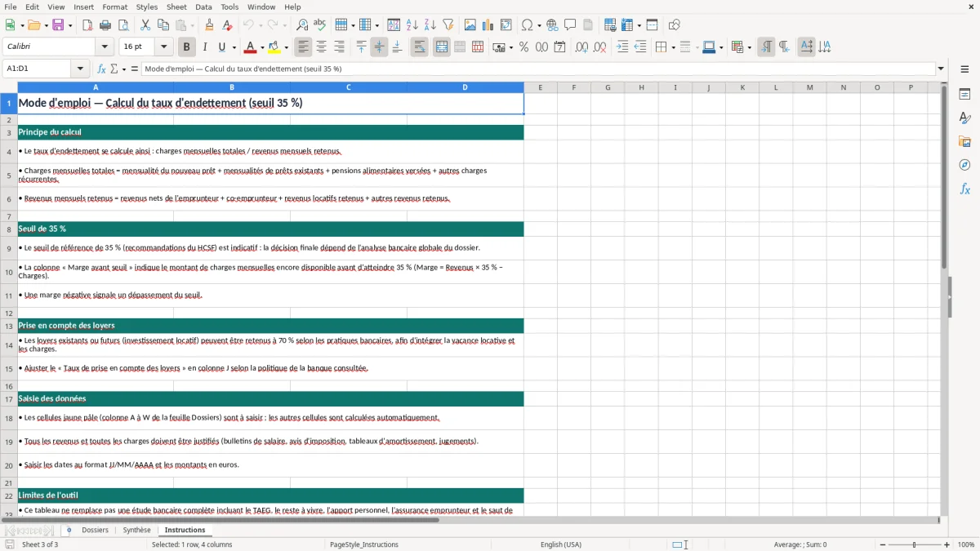Screen dimensions: 980x551
Task: Toggle Bold formatting
Action: tap(186, 47)
